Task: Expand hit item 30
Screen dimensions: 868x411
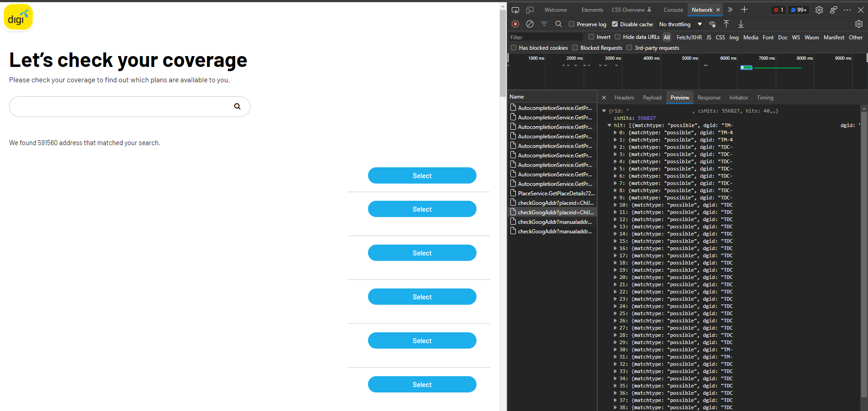Action: click(x=615, y=350)
